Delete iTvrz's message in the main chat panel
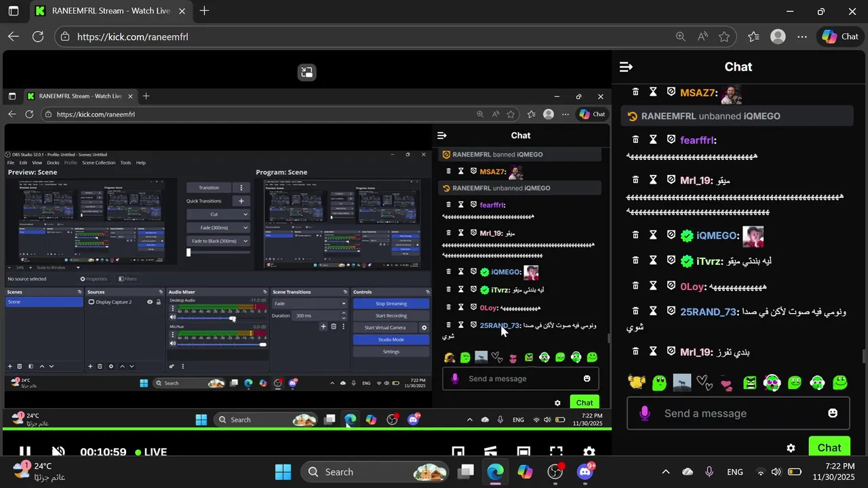Viewport: 868px width, 488px height. pyautogui.click(x=635, y=260)
